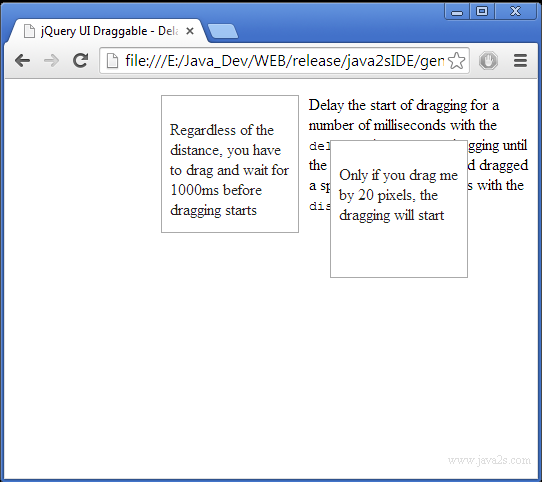Open the Chrome hamburger menu
Screen dimensions: 542x482
520,61
